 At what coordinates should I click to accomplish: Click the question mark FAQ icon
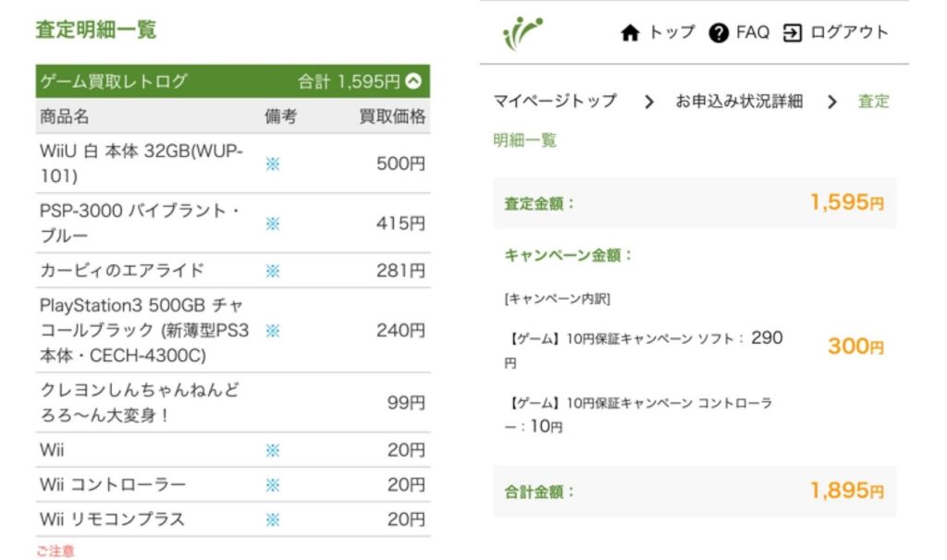tap(719, 32)
